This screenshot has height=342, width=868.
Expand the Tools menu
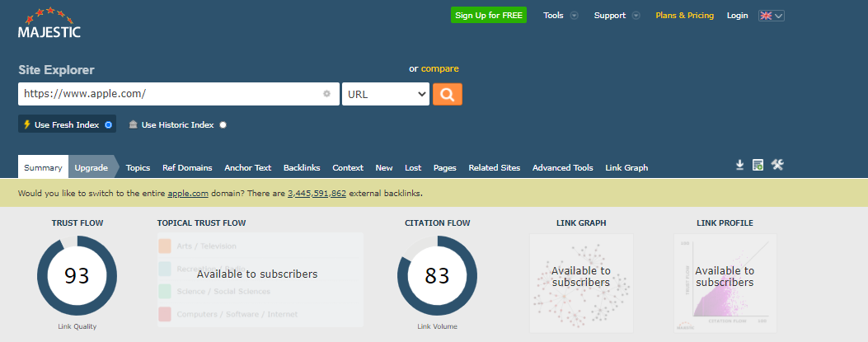pyautogui.click(x=561, y=16)
